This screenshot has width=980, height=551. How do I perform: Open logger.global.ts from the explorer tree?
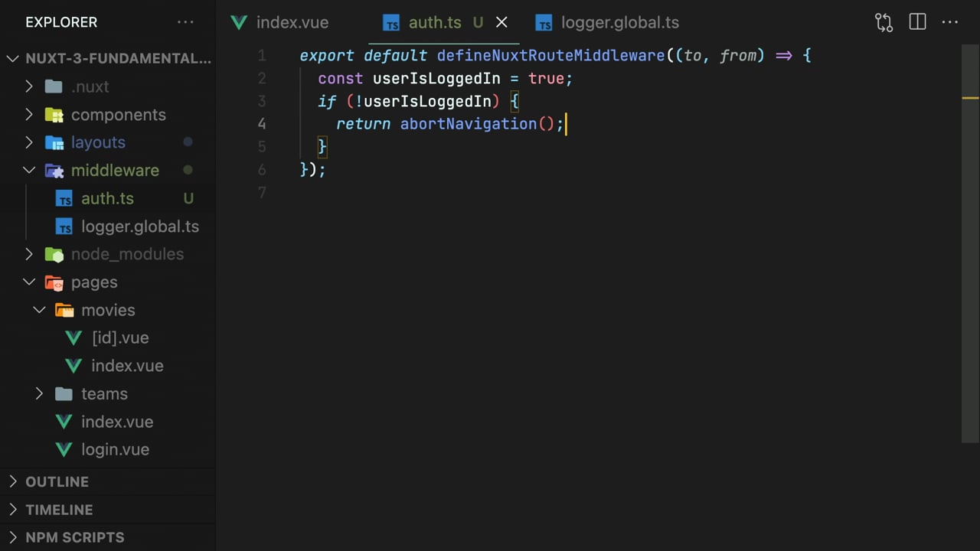(140, 227)
